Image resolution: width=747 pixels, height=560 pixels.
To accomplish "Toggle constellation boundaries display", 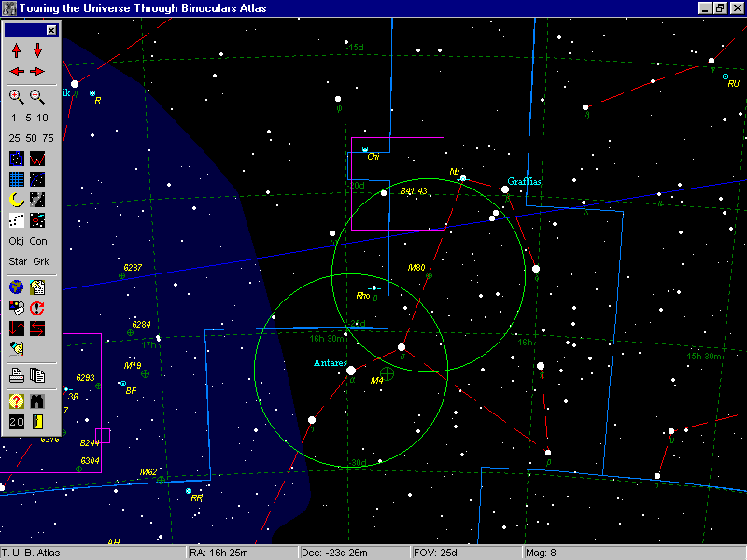I will click(17, 159).
